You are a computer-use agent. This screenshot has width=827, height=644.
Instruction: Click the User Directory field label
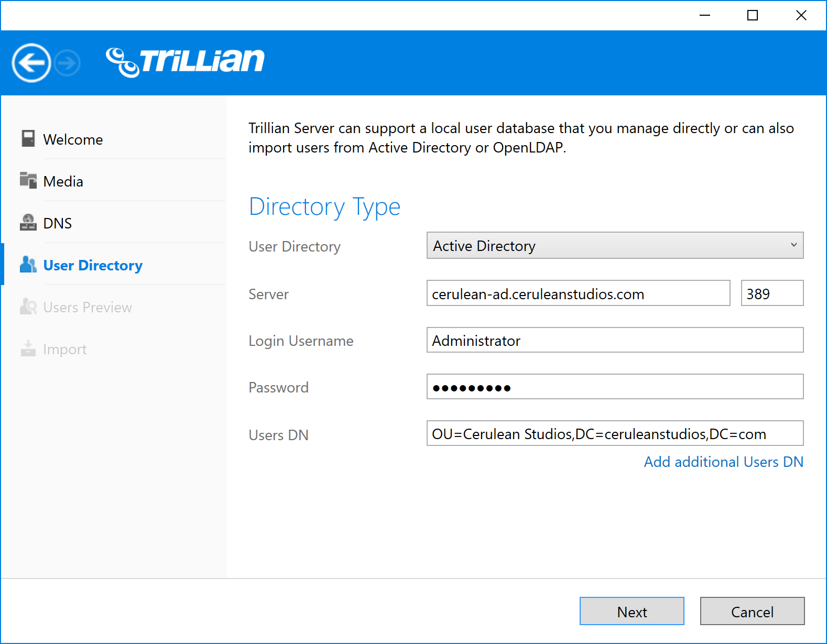295,246
